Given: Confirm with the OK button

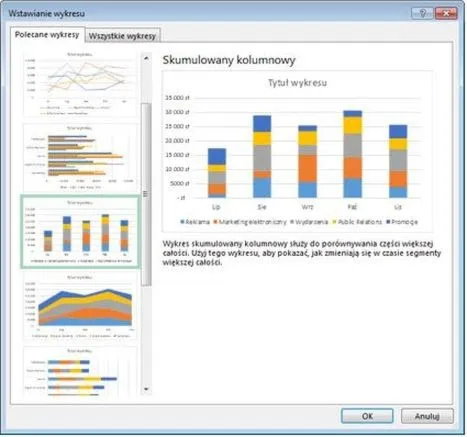Looking at the screenshot, I should 367,416.
